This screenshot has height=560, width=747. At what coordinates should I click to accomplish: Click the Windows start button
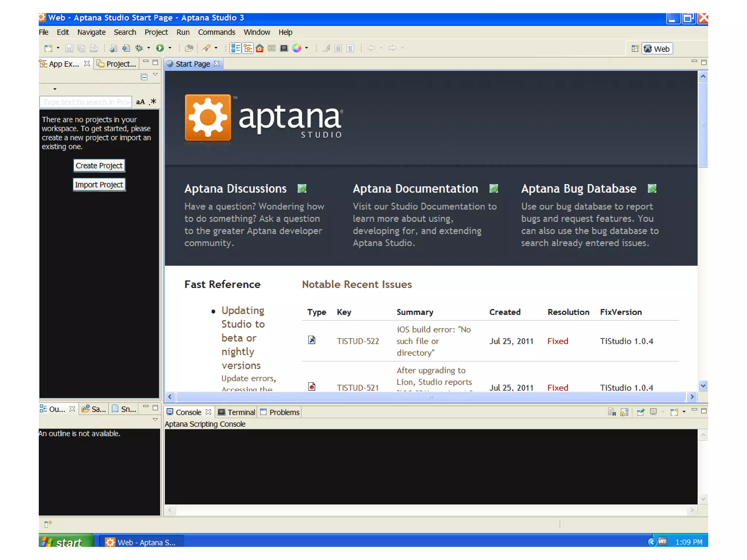point(66,541)
